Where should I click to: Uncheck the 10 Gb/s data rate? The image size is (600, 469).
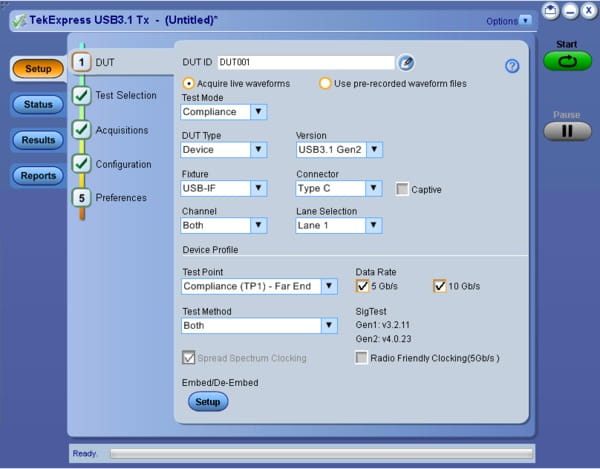tap(439, 286)
